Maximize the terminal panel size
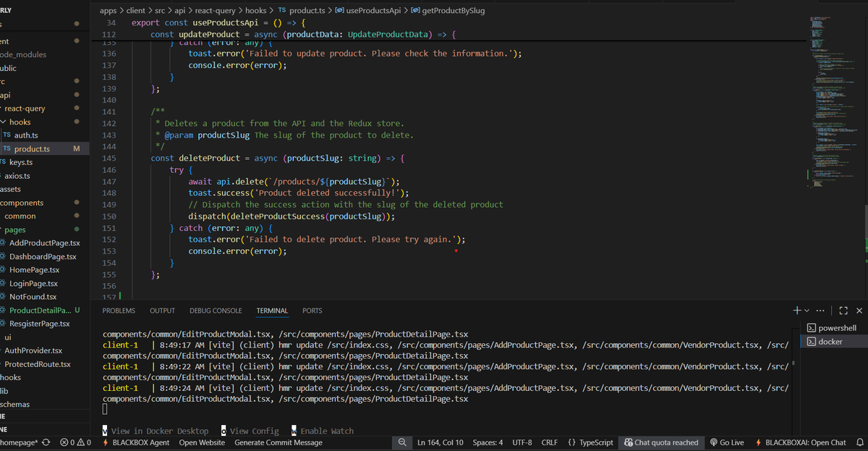Viewport: 868px width, 451px height. (843, 311)
